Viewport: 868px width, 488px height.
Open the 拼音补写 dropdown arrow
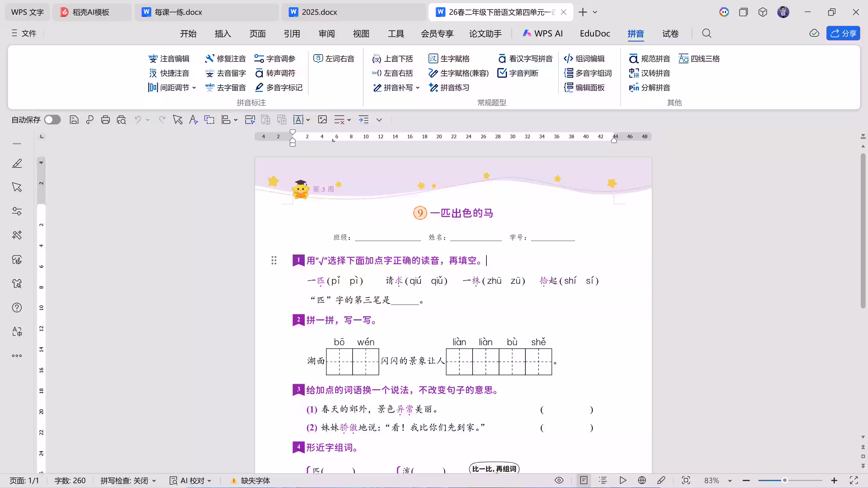point(418,87)
